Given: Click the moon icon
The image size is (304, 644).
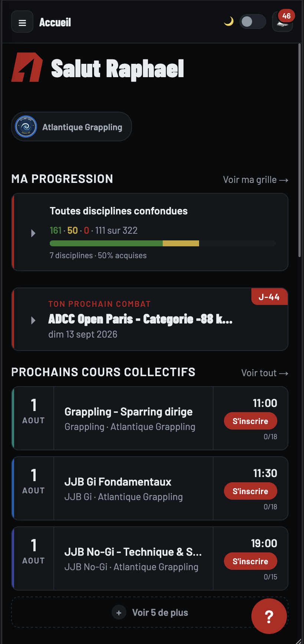Looking at the screenshot, I should tap(229, 22).
